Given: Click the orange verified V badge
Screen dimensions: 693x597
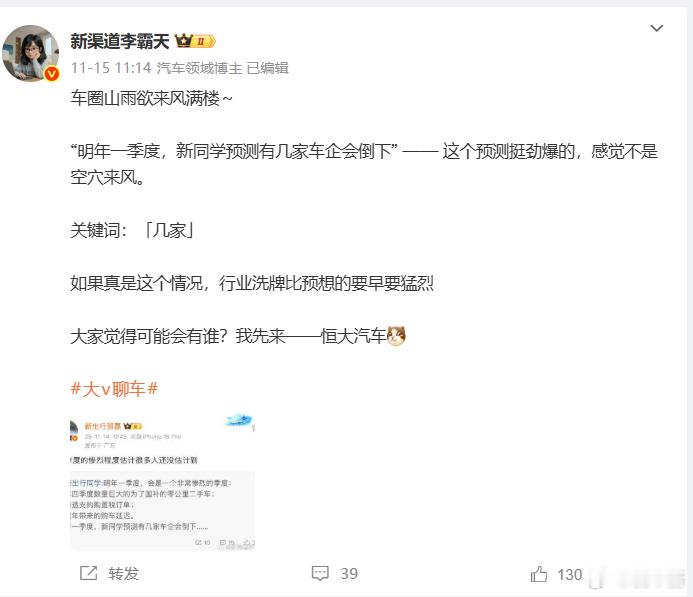Looking at the screenshot, I should pos(51,73).
